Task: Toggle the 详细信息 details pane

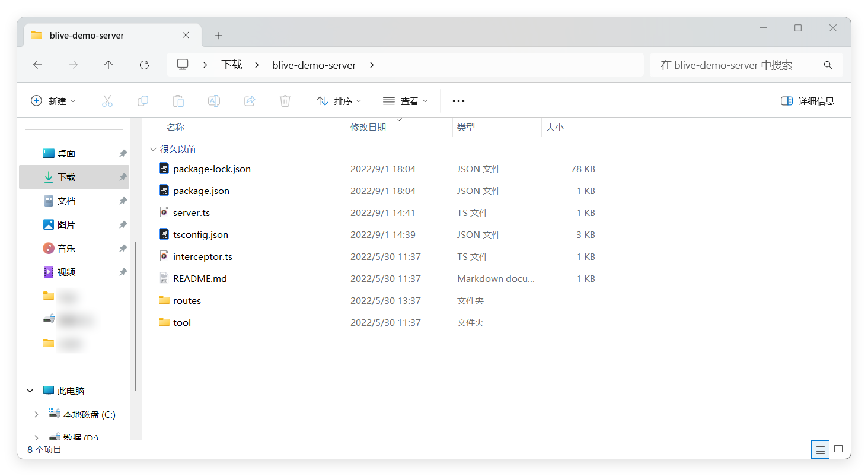Action: click(808, 101)
